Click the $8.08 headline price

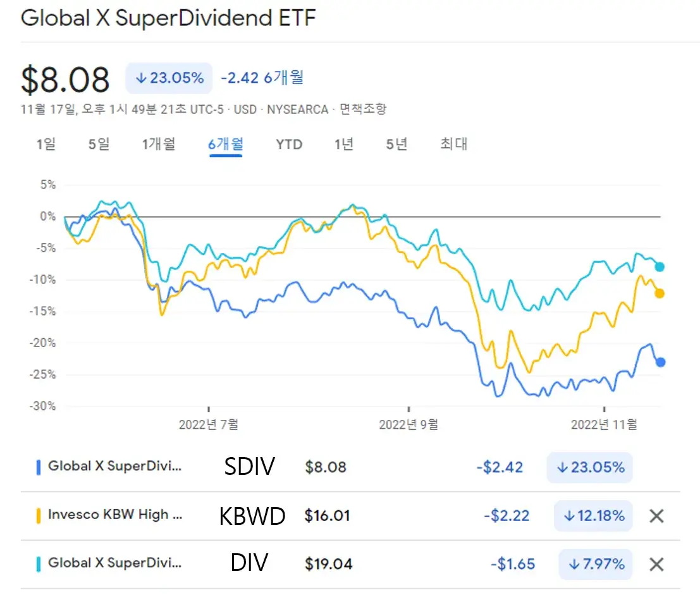pyautogui.click(x=65, y=80)
